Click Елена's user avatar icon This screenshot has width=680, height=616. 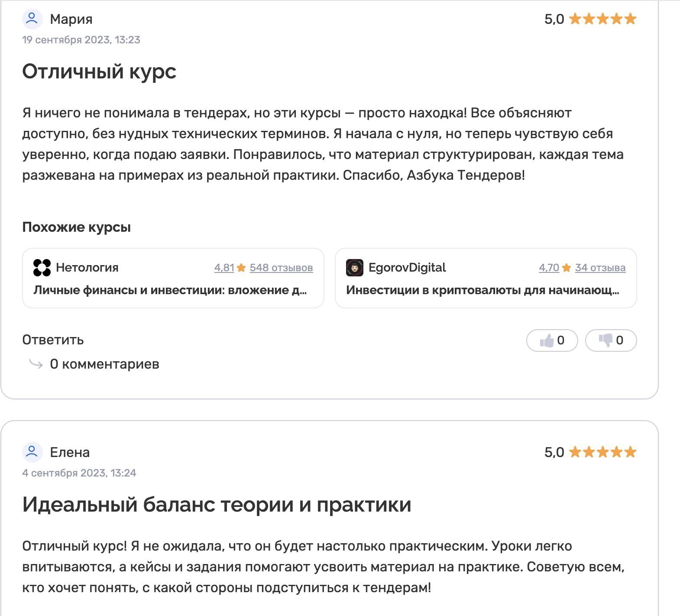coord(32,452)
